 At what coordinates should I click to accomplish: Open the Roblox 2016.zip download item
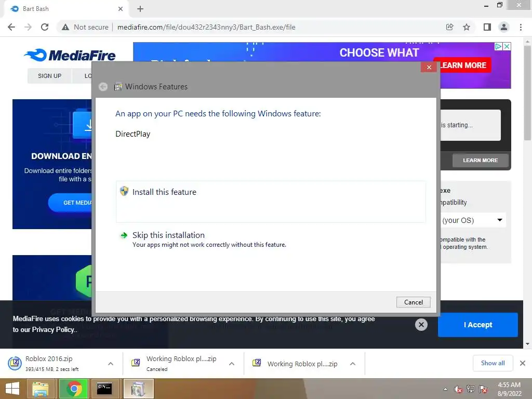tap(54, 363)
